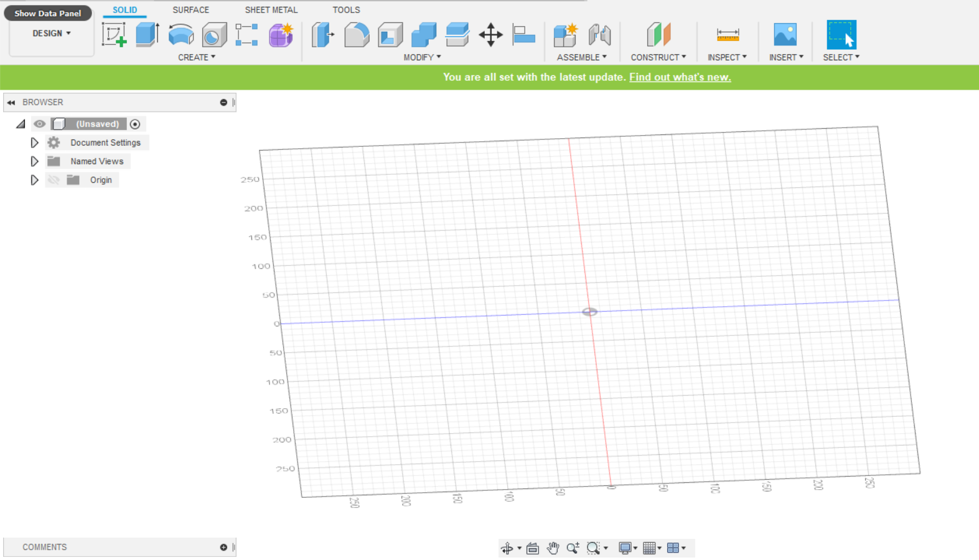Open Display Settings dropdown arrow
The image size is (979, 560).
pos(635,548)
